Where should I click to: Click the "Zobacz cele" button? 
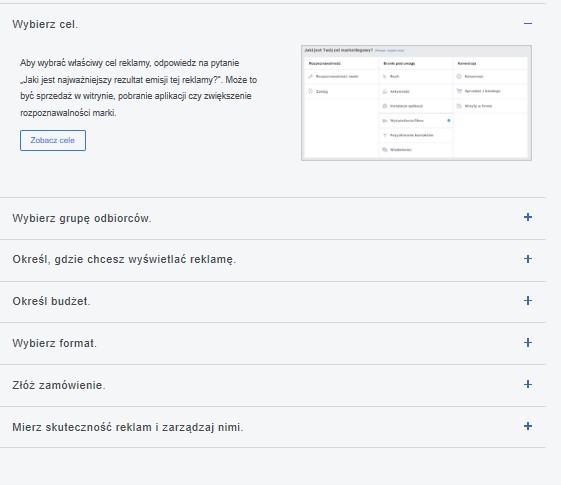tap(53, 141)
